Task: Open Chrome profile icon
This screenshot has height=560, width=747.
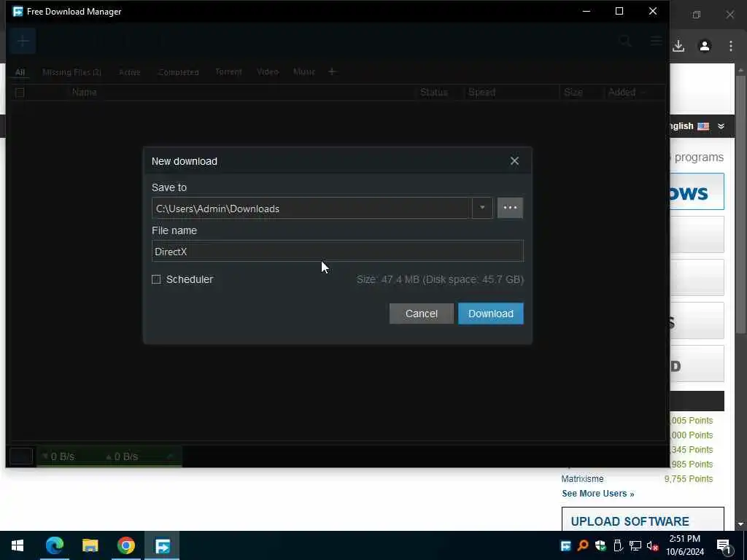Action: pyautogui.click(x=705, y=46)
